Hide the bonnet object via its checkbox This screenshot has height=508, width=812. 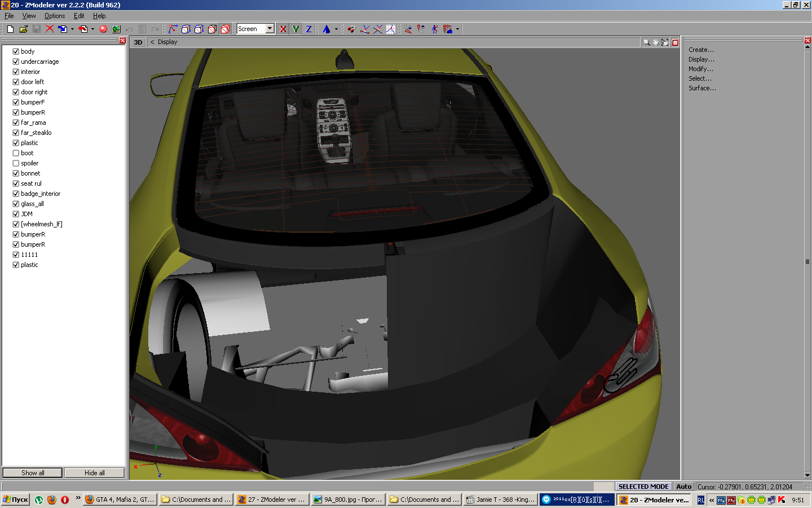click(16, 173)
